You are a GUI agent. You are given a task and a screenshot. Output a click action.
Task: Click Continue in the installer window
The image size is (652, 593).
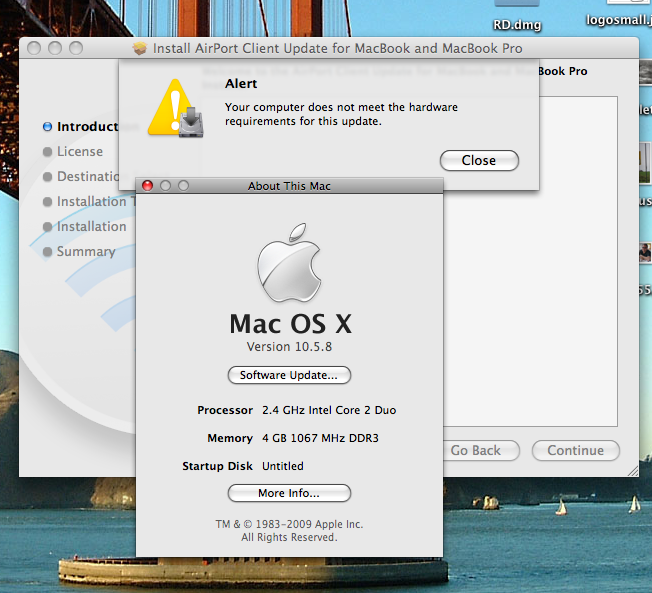point(575,450)
